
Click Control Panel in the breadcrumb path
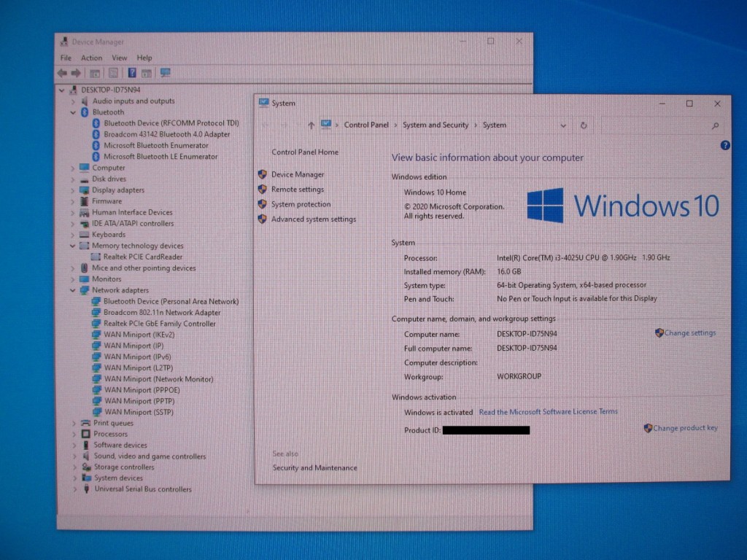click(366, 125)
